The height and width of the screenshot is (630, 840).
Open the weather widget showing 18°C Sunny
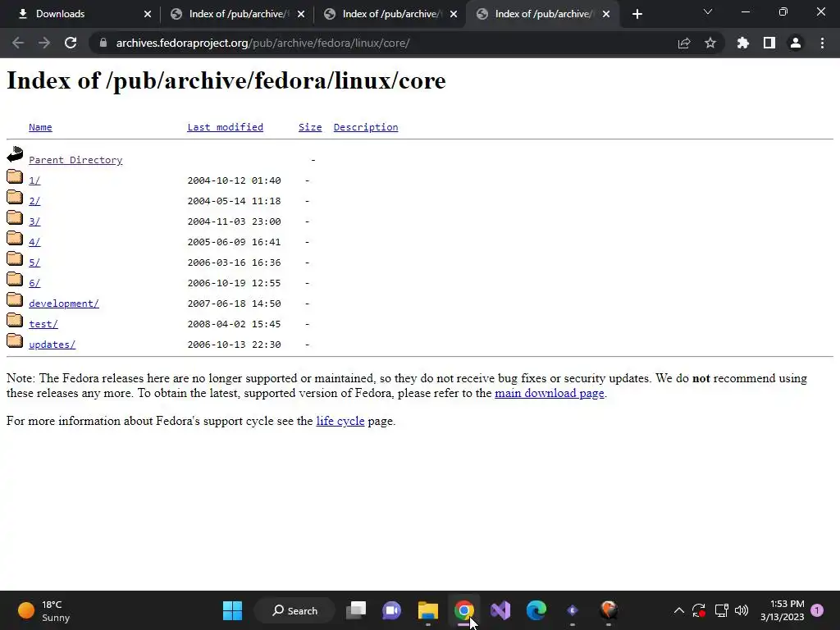(44, 610)
